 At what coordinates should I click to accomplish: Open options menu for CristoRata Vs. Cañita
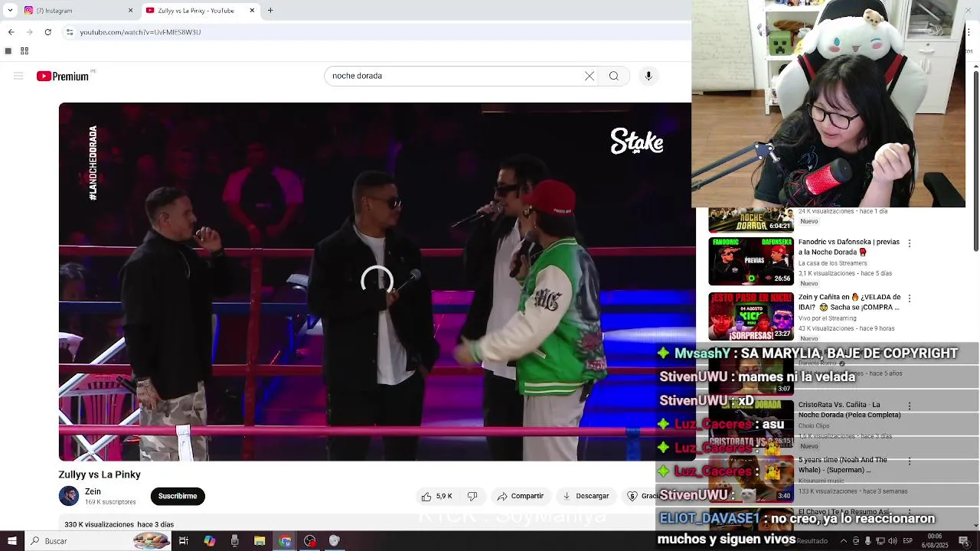[x=910, y=406]
